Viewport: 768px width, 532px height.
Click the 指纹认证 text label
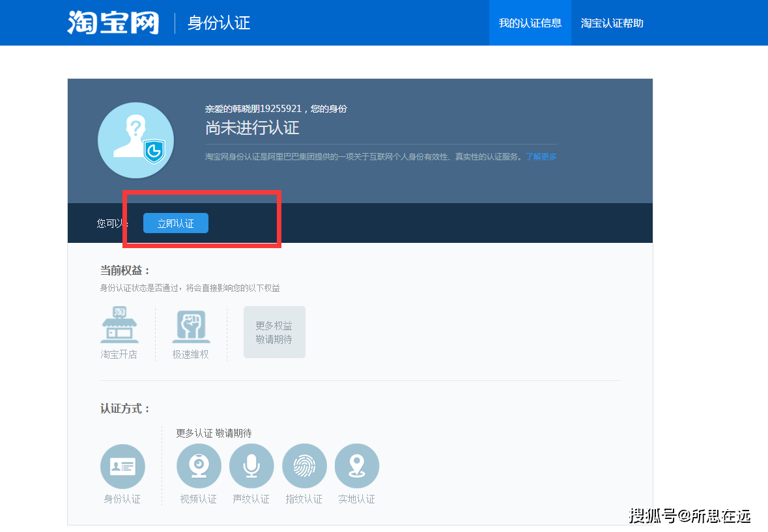point(304,499)
